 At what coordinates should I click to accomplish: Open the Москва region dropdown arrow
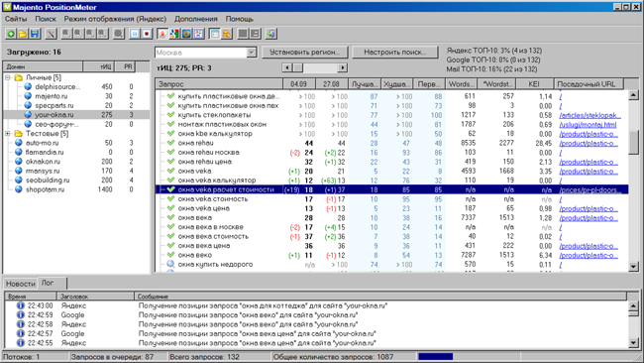click(x=252, y=53)
